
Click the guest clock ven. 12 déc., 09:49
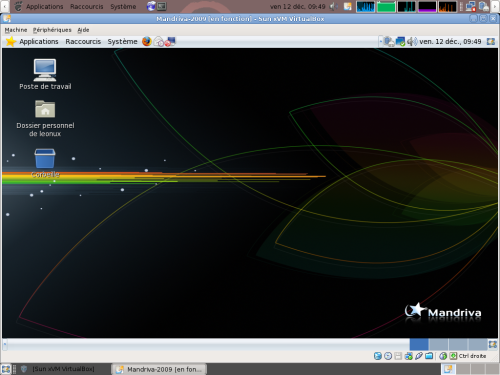tap(450, 41)
